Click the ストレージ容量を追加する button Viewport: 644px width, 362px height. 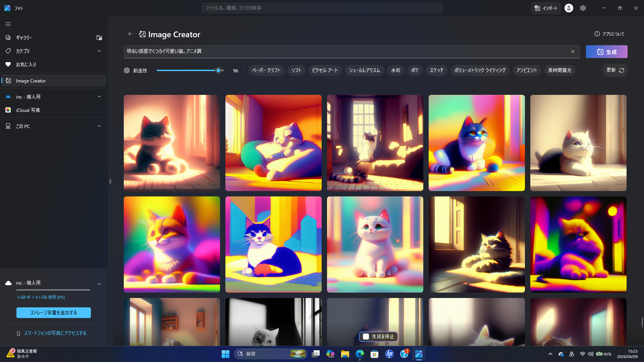[54, 313]
